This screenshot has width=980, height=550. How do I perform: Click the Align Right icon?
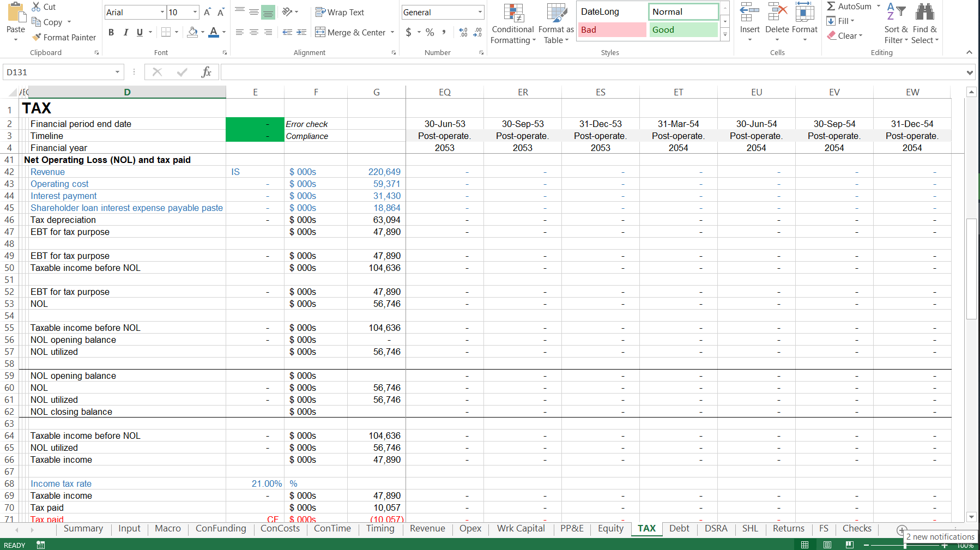click(268, 32)
